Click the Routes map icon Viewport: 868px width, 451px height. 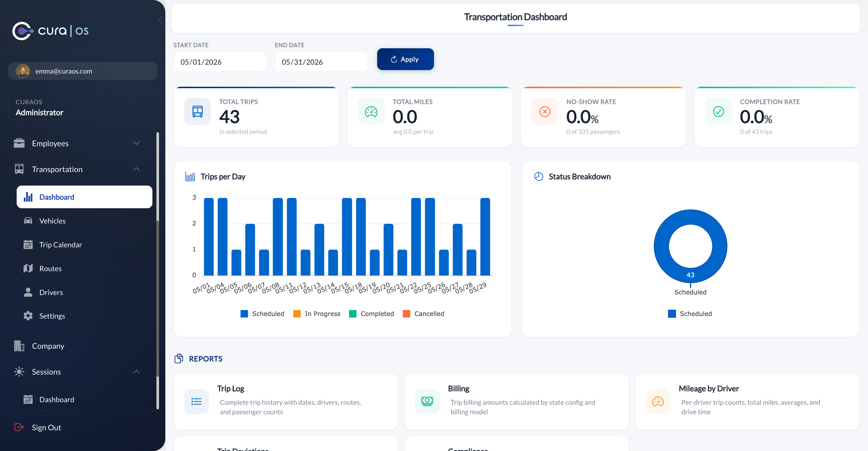click(28, 269)
